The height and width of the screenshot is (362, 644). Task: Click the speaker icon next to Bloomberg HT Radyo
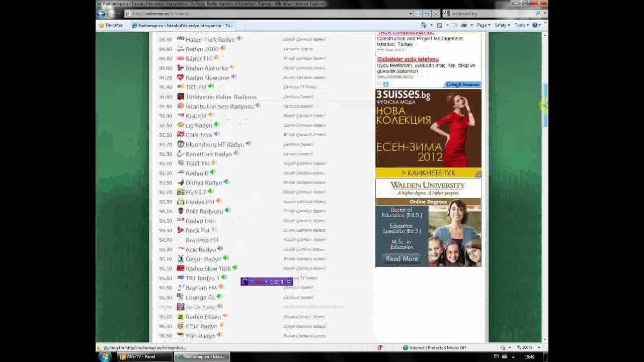(x=248, y=144)
